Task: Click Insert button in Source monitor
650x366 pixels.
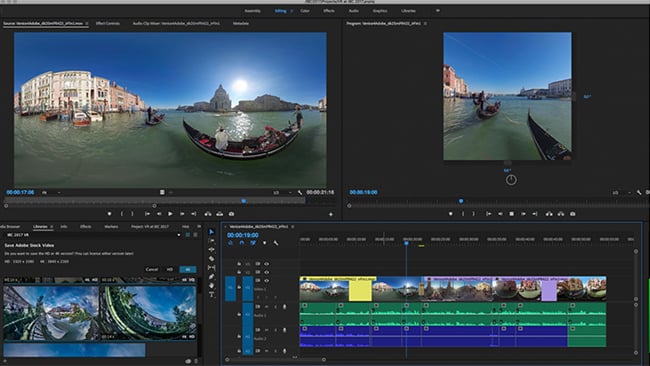Action: point(208,214)
